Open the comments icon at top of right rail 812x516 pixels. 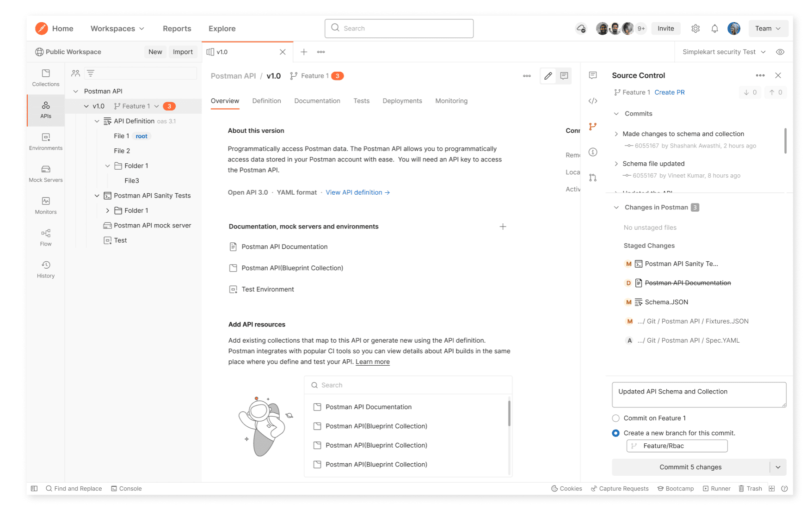[593, 75]
